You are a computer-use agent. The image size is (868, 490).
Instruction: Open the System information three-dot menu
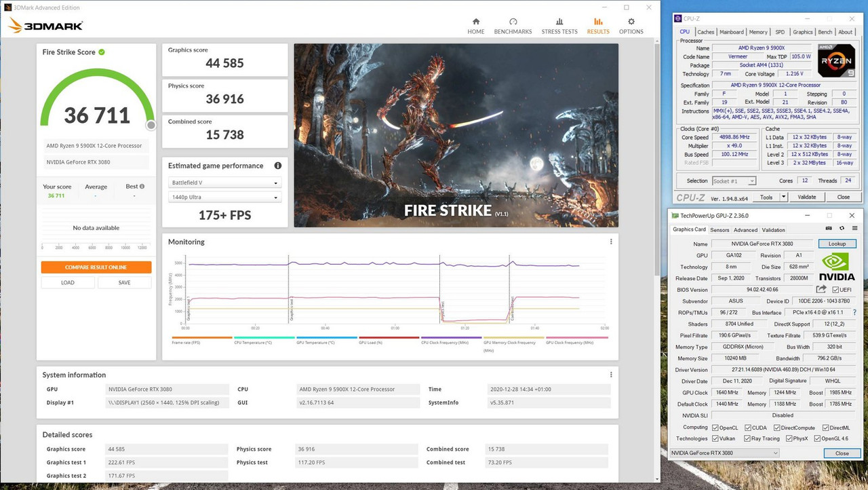[x=611, y=375]
